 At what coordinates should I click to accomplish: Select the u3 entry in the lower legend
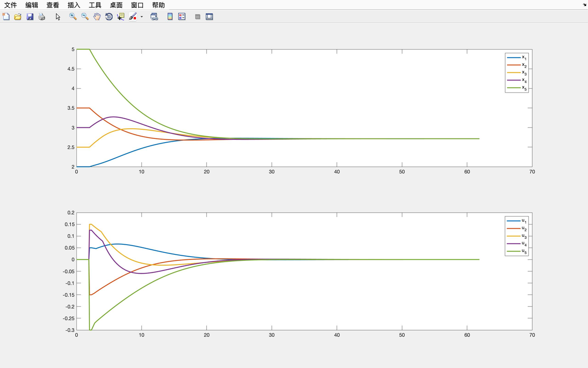(x=516, y=236)
